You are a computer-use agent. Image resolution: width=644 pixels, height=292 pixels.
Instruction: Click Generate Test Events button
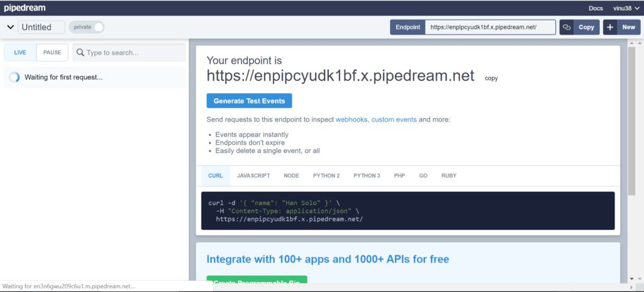(x=249, y=101)
